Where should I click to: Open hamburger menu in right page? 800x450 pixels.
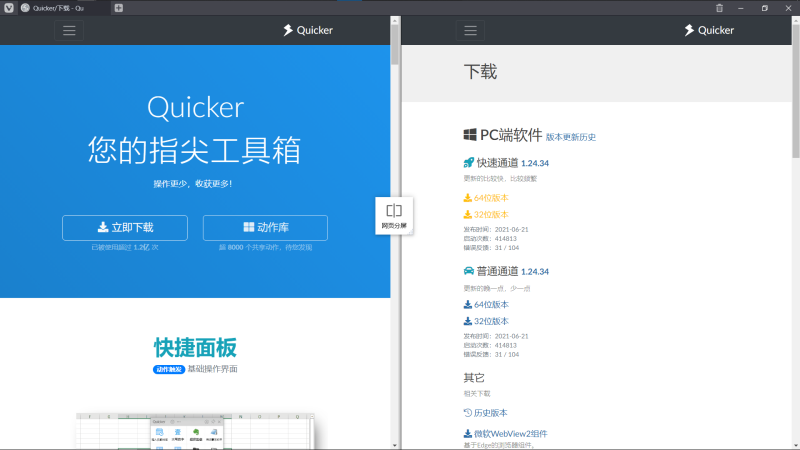[470, 30]
